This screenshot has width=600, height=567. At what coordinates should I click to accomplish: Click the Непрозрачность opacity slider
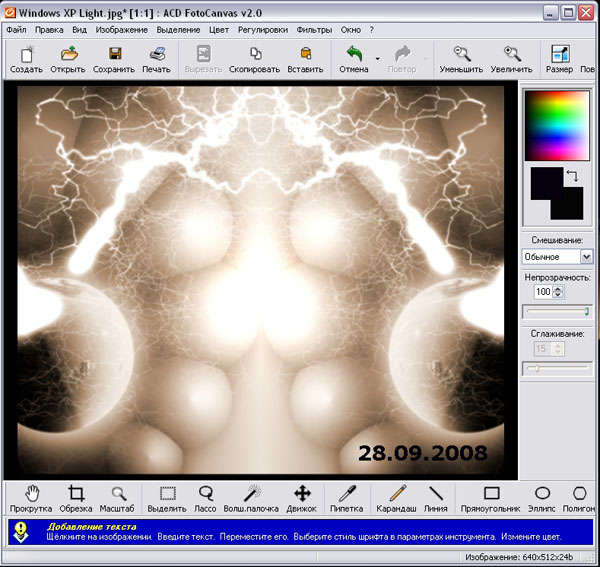click(558, 311)
